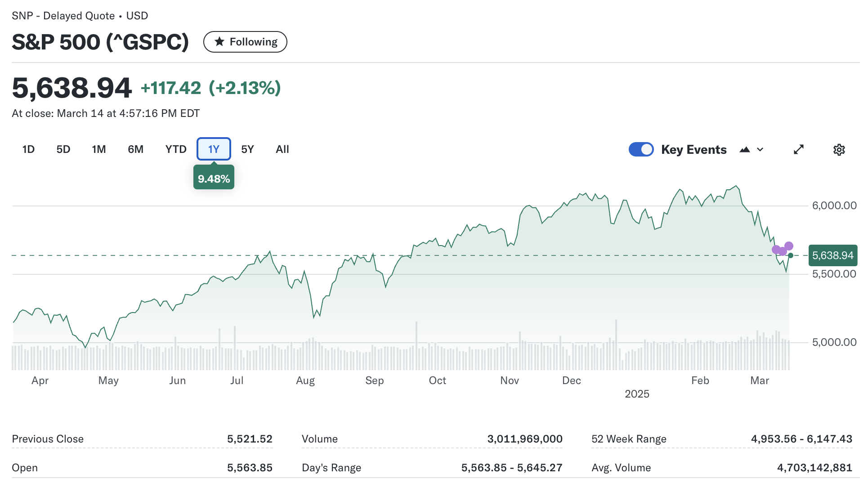This screenshot has width=868, height=483.
Task: Click the 5,500.00 axis label
Action: 834,274
